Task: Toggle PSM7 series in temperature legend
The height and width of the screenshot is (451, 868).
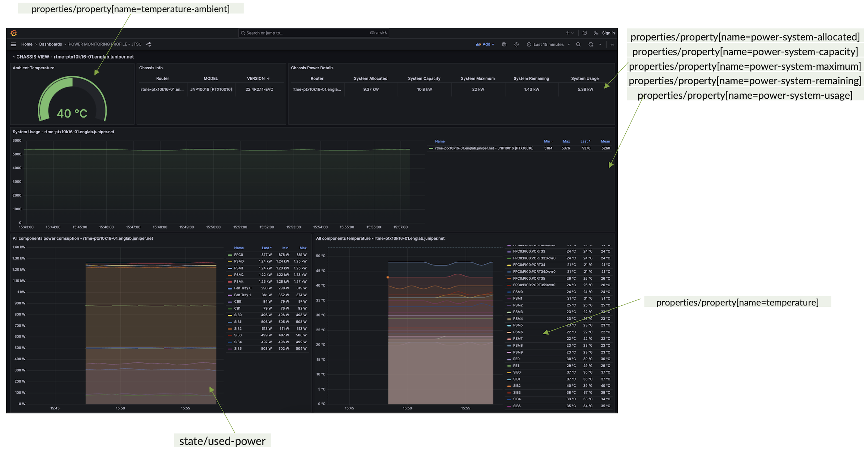Action: (518, 339)
